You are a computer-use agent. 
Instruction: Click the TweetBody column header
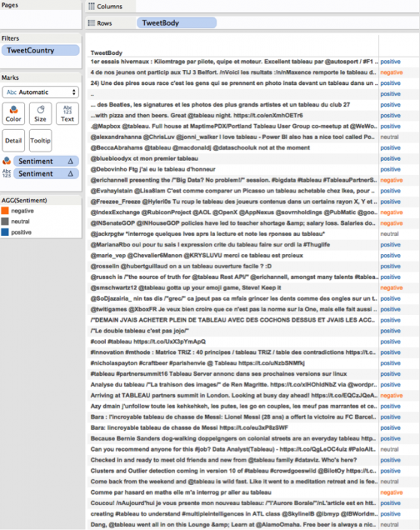pyautogui.click(x=107, y=53)
